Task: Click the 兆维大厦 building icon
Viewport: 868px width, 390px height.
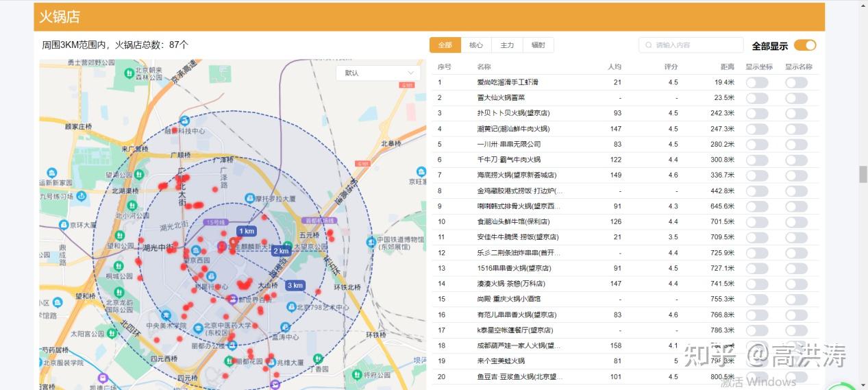Action: [x=271, y=361]
